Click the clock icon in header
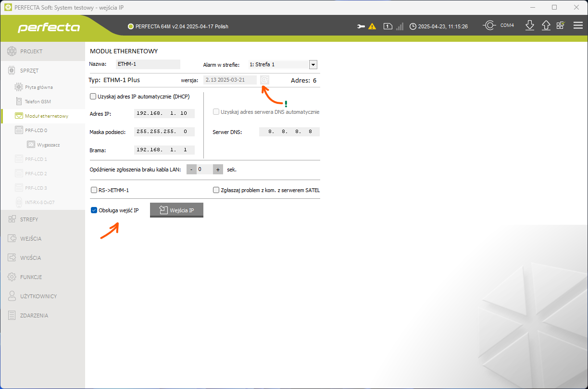The height and width of the screenshot is (389, 588). tap(413, 26)
